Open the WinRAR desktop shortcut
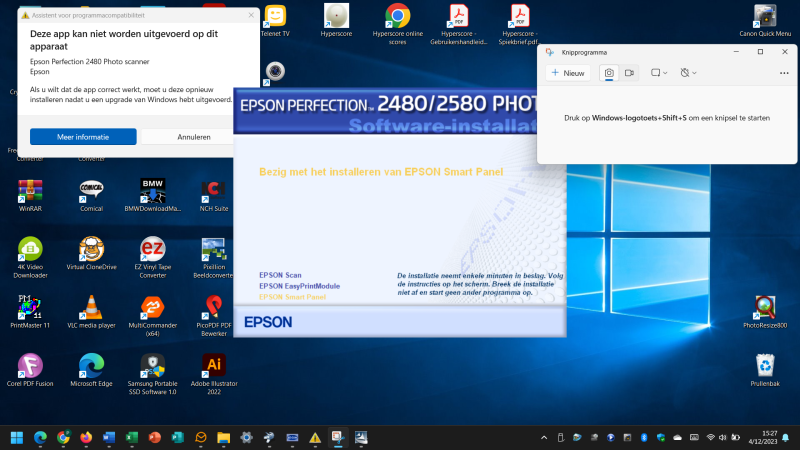 31,190
